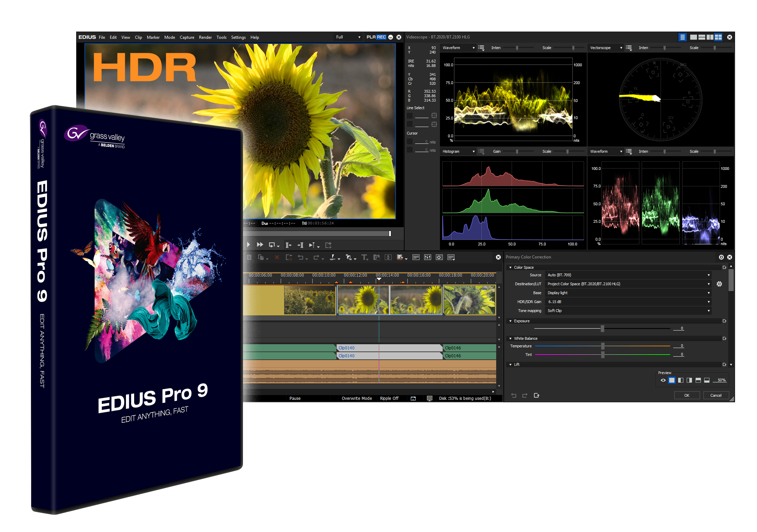The width and height of the screenshot is (757, 532).
Task: Enable the Cursor checkbox in Videoscope
Action: 410,141
